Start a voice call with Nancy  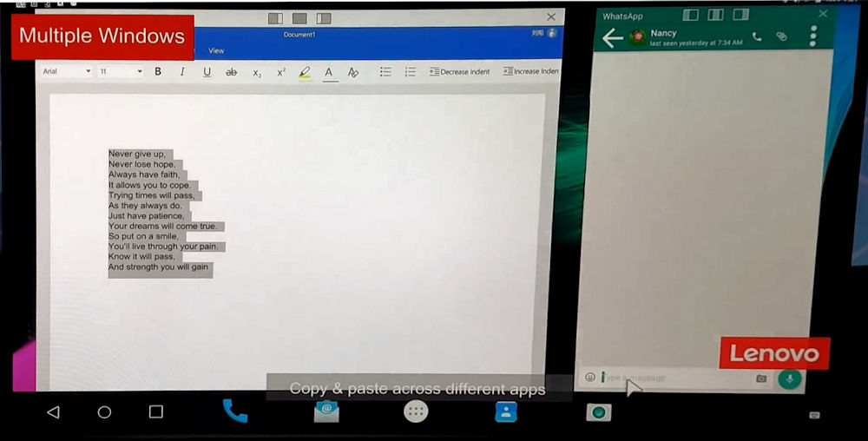pyautogui.click(x=757, y=36)
